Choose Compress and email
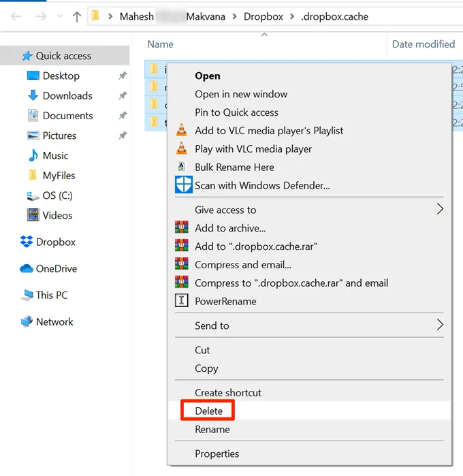Viewport: 463px width, 476px height. [x=309, y=265]
